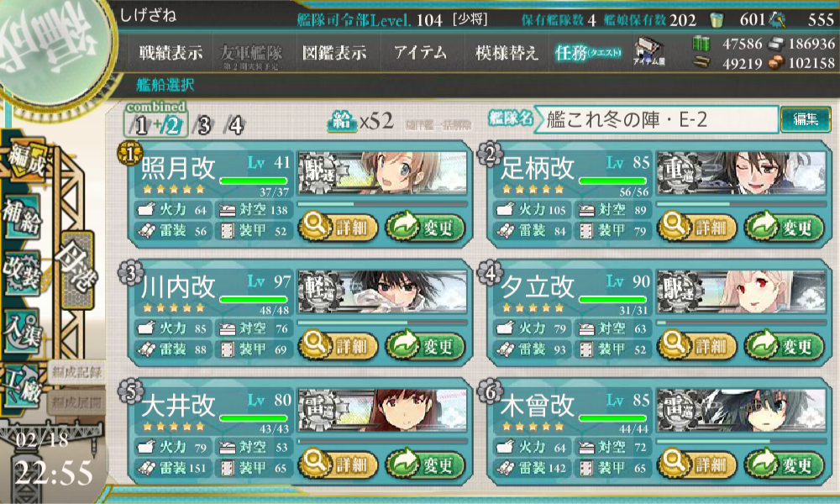Open 戦績表示 menu item
Image resolution: width=840 pixels, height=504 pixels.
[171, 53]
